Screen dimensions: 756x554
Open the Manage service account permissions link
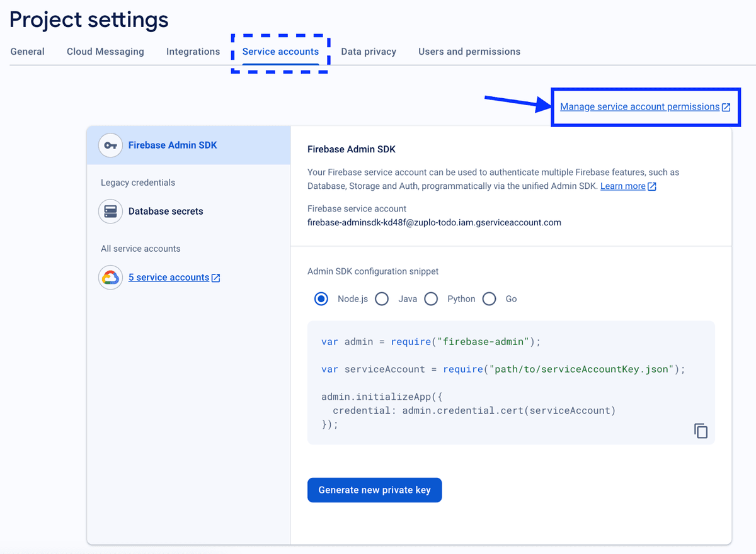point(638,106)
